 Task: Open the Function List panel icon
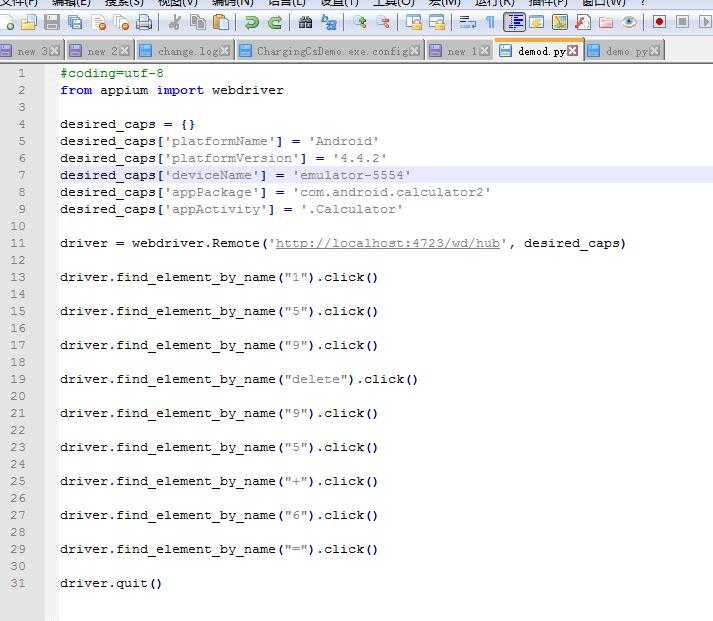(x=583, y=22)
